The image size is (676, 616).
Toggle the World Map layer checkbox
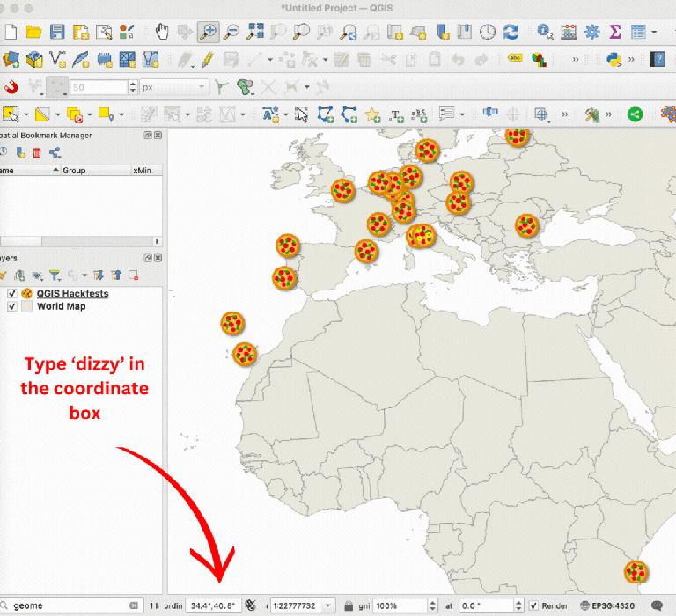coord(12,306)
